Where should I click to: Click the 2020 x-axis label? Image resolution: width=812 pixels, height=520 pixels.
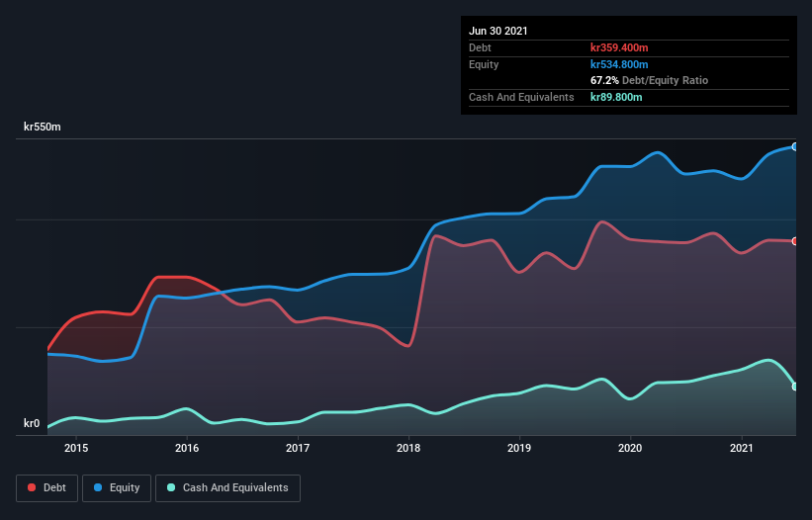click(630, 448)
